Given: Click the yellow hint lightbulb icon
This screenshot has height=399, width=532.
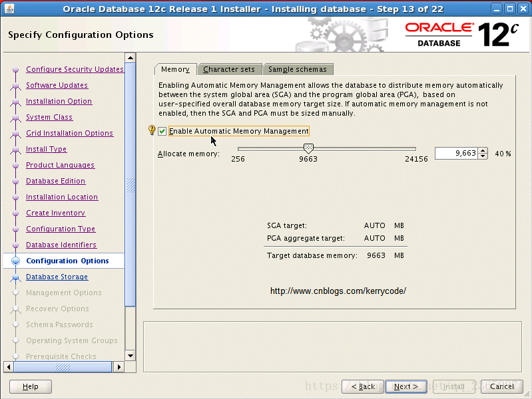Looking at the screenshot, I should pyautogui.click(x=152, y=130).
